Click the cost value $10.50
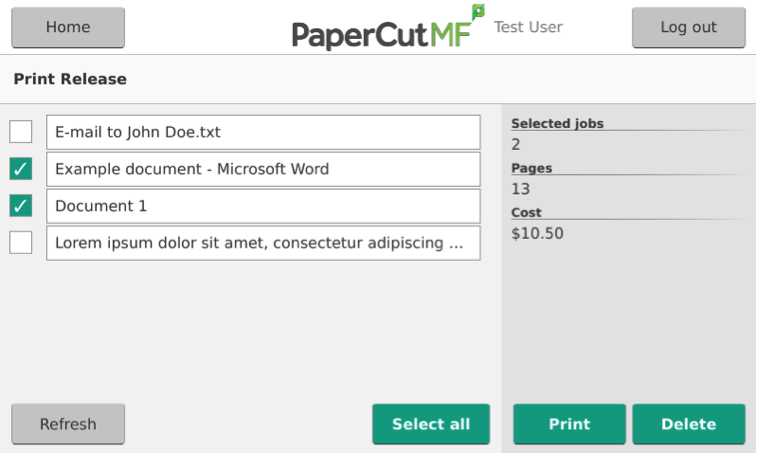Screen dimensions: 757x454 click(x=537, y=233)
